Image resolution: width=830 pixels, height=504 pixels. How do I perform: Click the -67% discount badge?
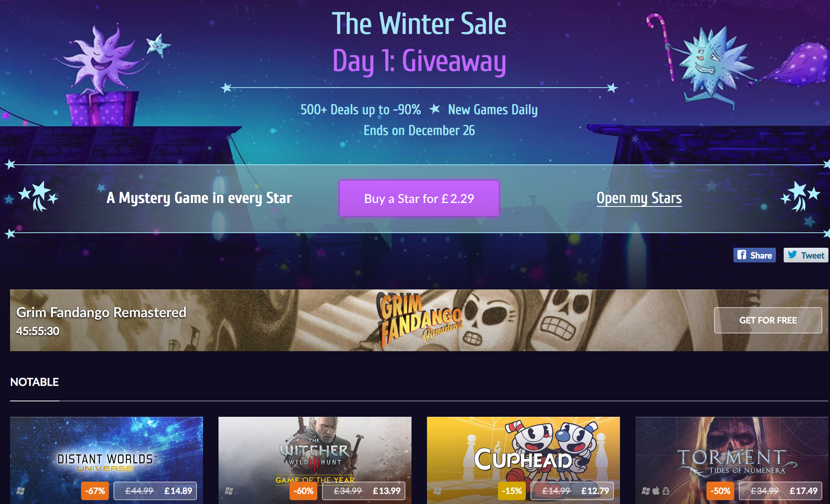tap(95, 491)
